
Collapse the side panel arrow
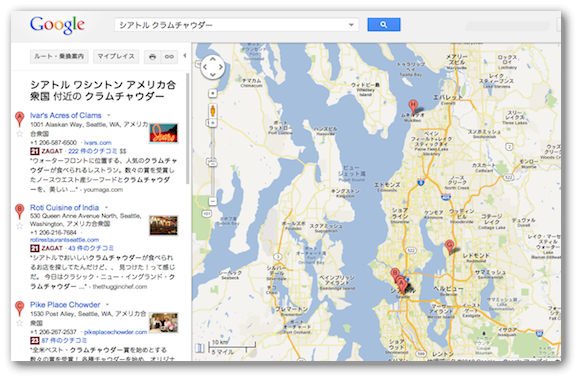coord(185,56)
